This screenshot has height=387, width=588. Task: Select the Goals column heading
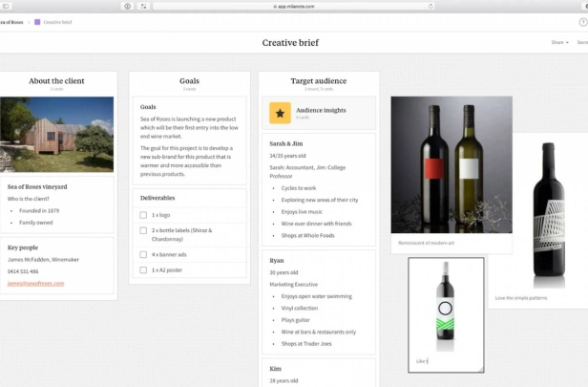pos(189,81)
